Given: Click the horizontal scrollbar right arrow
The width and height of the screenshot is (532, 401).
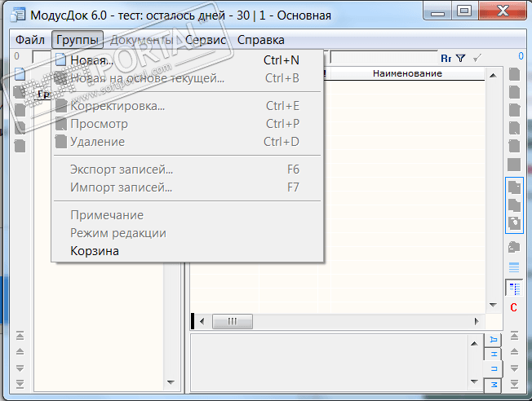Looking at the screenshot, I should pos(477,321).
